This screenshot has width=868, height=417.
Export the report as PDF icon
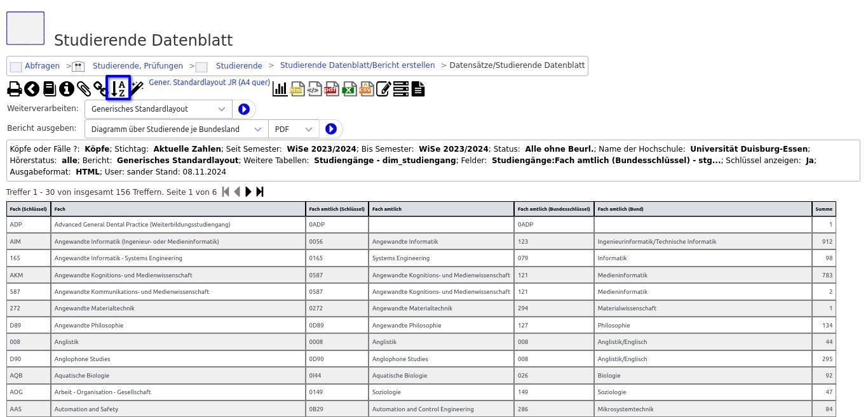(331, 89)
